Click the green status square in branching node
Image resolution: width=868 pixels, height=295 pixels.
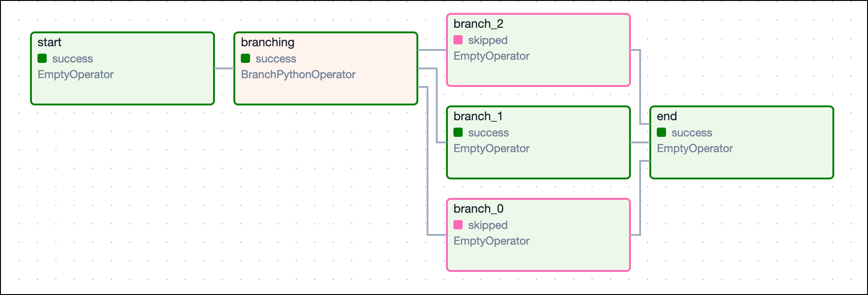pos(245,58)
